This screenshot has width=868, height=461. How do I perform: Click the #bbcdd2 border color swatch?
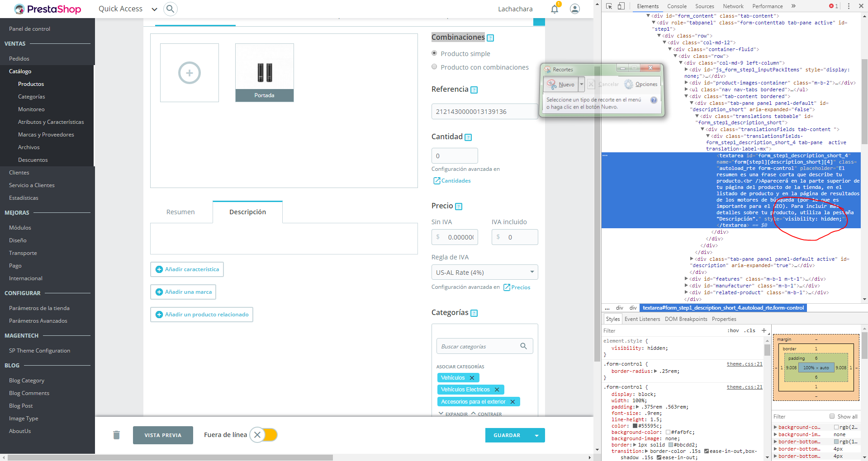[x=671, y=445]
